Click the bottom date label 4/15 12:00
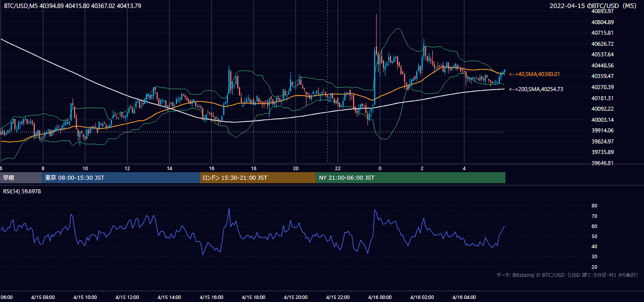Image resolution: width=644 pixels, height=302 pixels. [127, 297]
